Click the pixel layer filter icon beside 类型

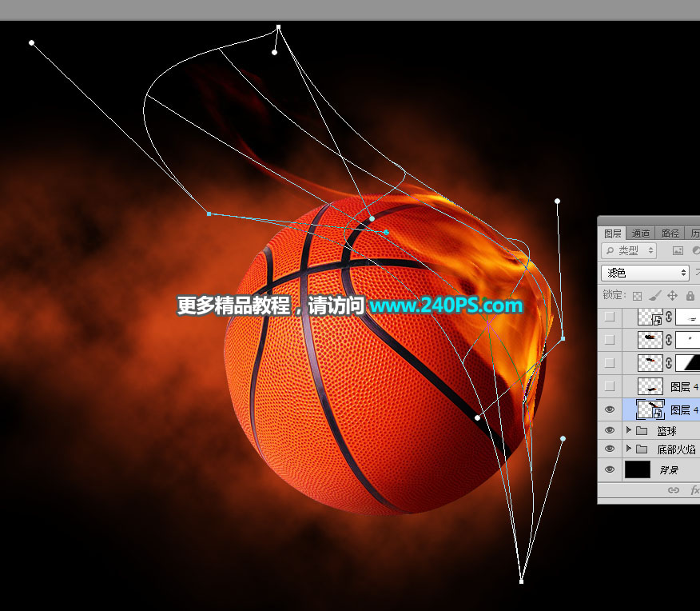click(x=677, y=250)
